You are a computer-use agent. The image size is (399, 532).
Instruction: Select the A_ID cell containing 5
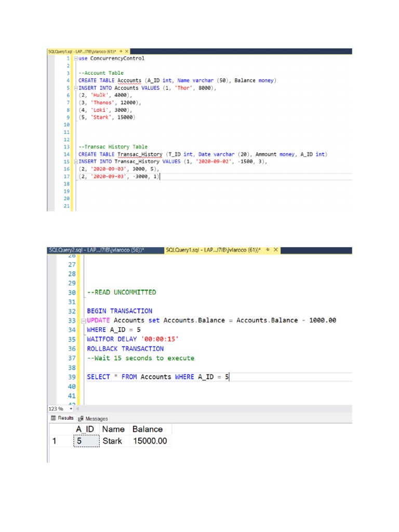(x=86, y=441)
